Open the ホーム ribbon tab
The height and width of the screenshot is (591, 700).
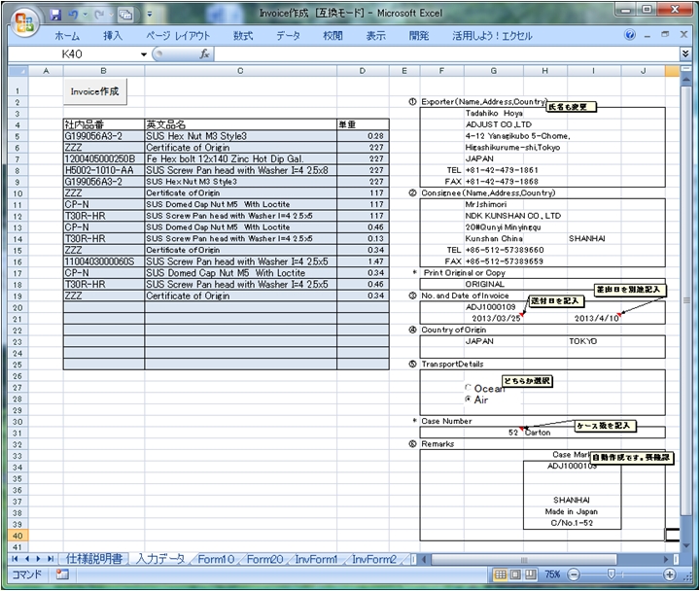[67, 36]
